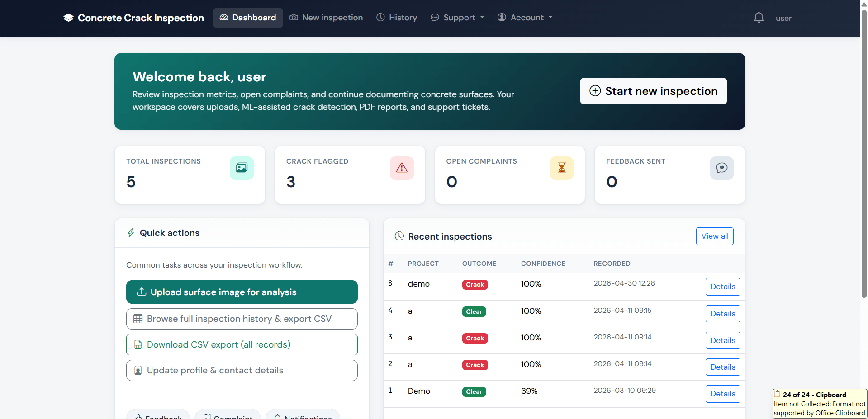The height and width of the screenshot is (419, 868).
Task: Expand the Account dropdown menu
Action: [x=525, y=18]
